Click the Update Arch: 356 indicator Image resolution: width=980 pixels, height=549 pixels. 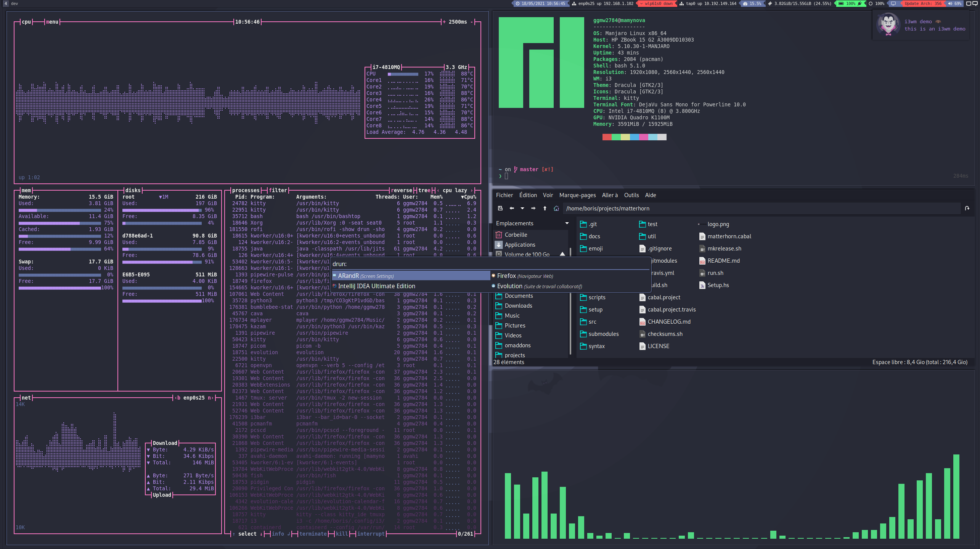point(923,3)
